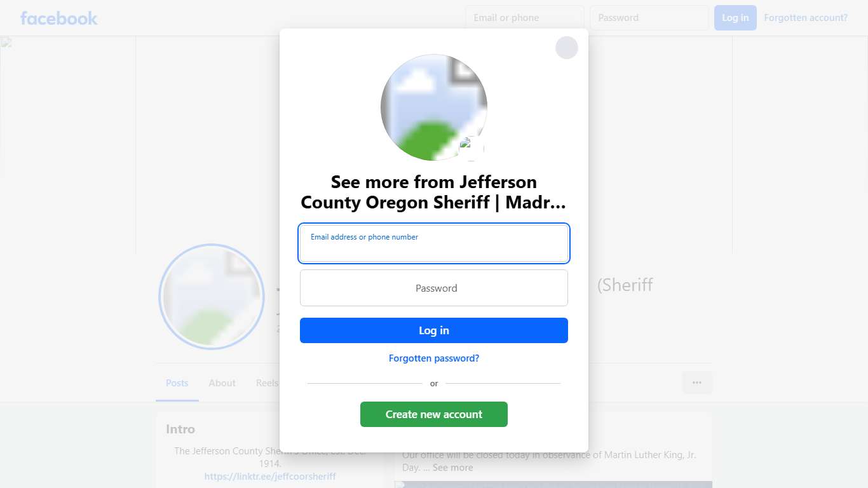This screenshot has width=868, height=488.
Task: Click the facebook logo in header
Action: (59, 18)
